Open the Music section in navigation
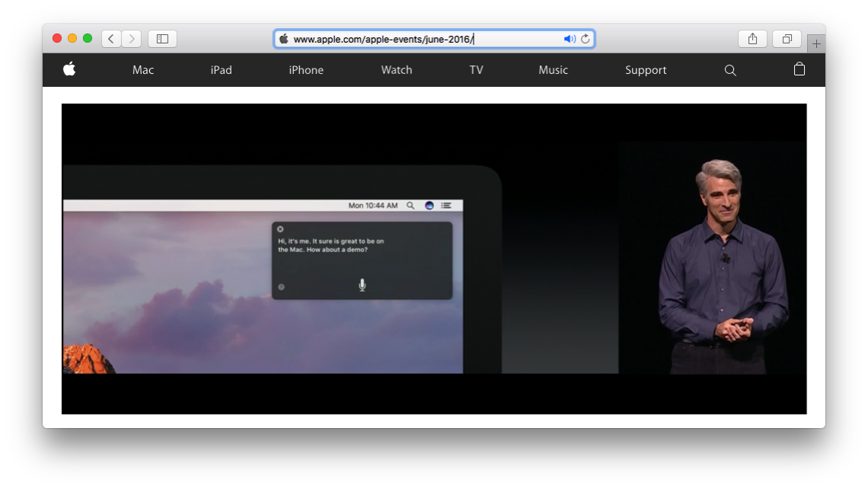 553,70
